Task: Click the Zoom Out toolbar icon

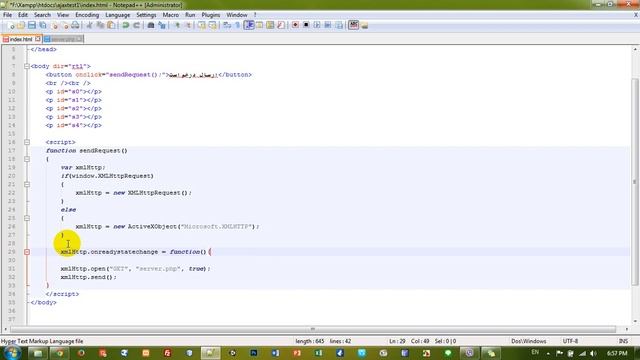Action: pyautogui.click(x=187, y=25)
